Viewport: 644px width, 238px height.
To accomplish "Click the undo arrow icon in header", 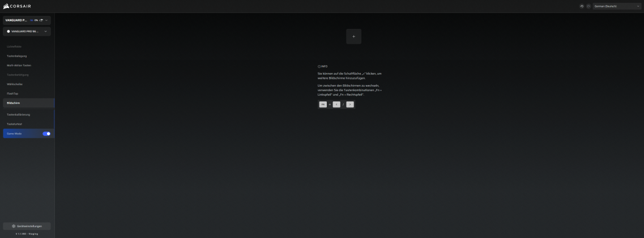I will click(582, 6).
